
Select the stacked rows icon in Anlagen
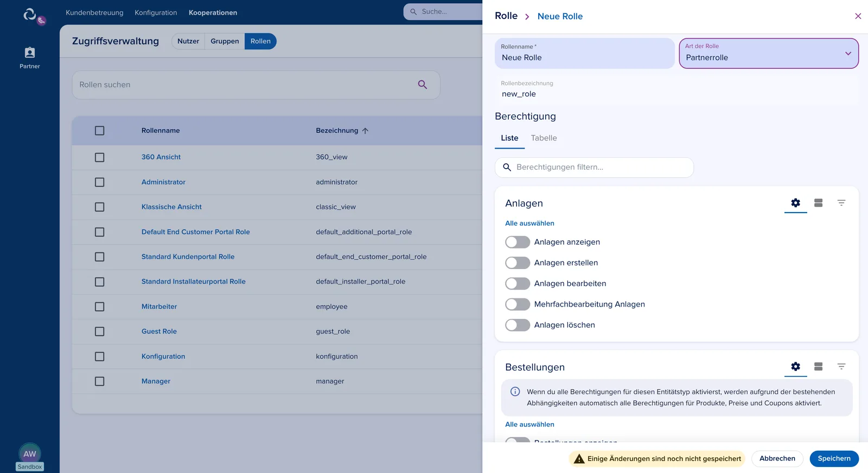coord(818,203)
